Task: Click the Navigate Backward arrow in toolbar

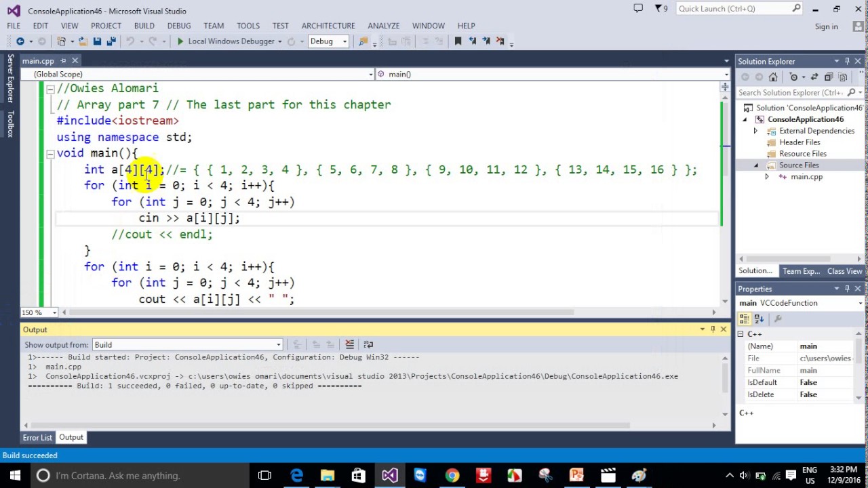Action: pyautogui.click(x=20, y=41)
